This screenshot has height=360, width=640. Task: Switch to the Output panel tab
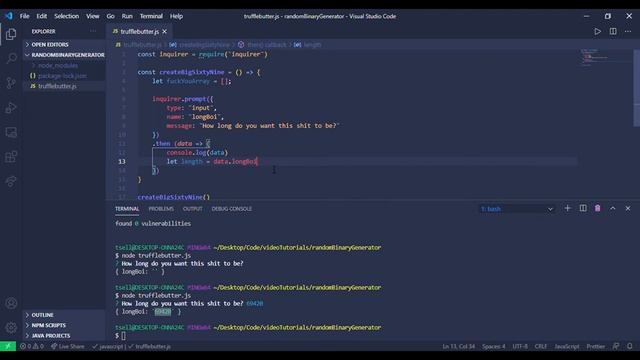click(x=193, y=209)
